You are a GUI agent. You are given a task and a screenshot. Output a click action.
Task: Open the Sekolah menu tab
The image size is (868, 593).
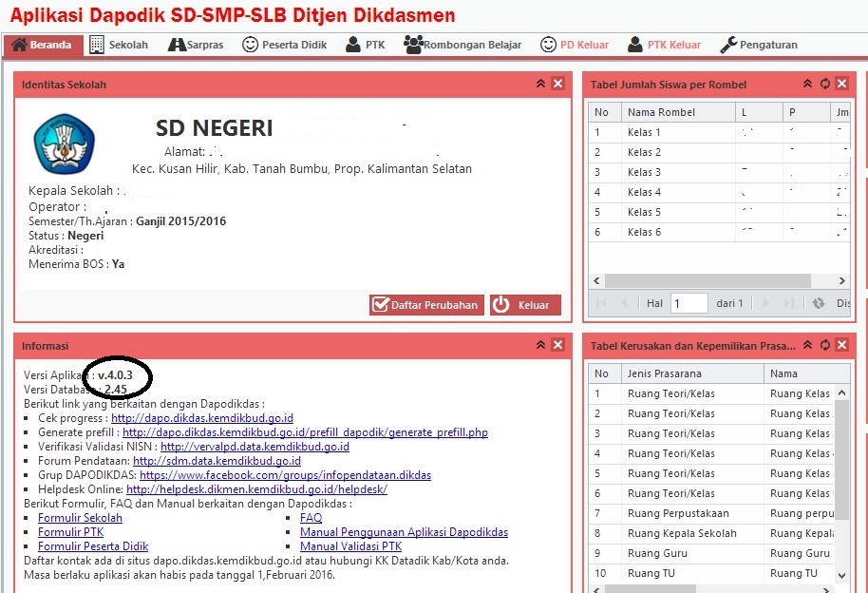[x=119, y=45]
